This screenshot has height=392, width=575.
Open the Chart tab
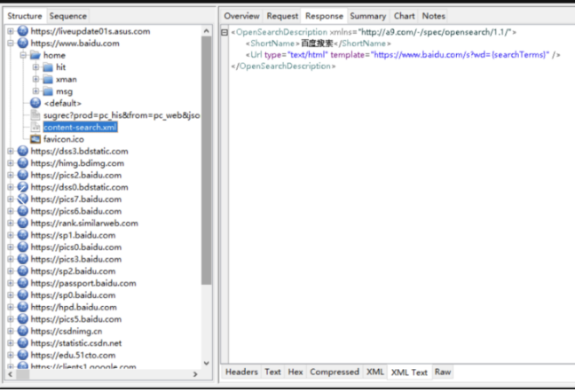[404, 16]
